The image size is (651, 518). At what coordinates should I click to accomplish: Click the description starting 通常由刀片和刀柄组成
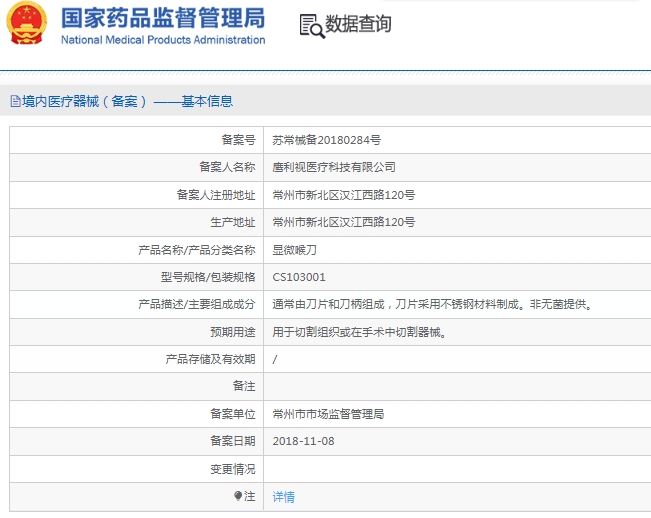433,304
